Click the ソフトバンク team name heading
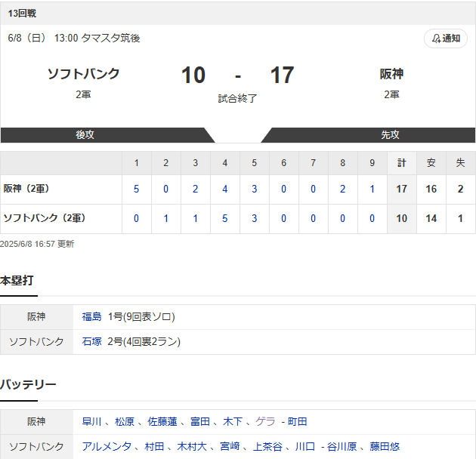Viewport: 476px width, 459px height. click(83, 74)
